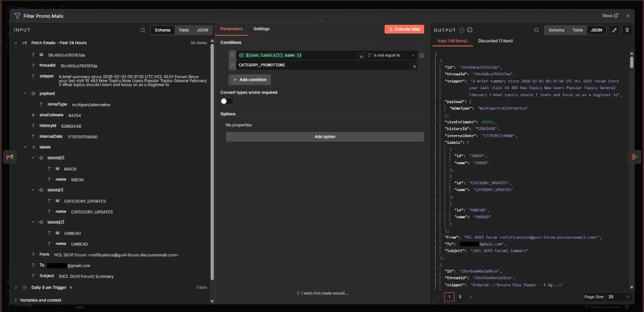Click the output panel search icon

pyautogui.click(x=536, y=30)
